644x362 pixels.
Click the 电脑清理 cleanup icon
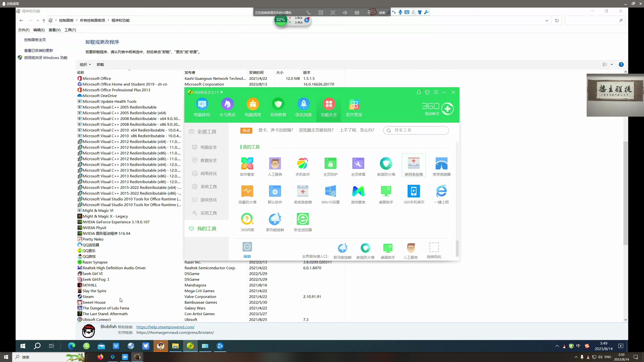(x=253, y=104)
